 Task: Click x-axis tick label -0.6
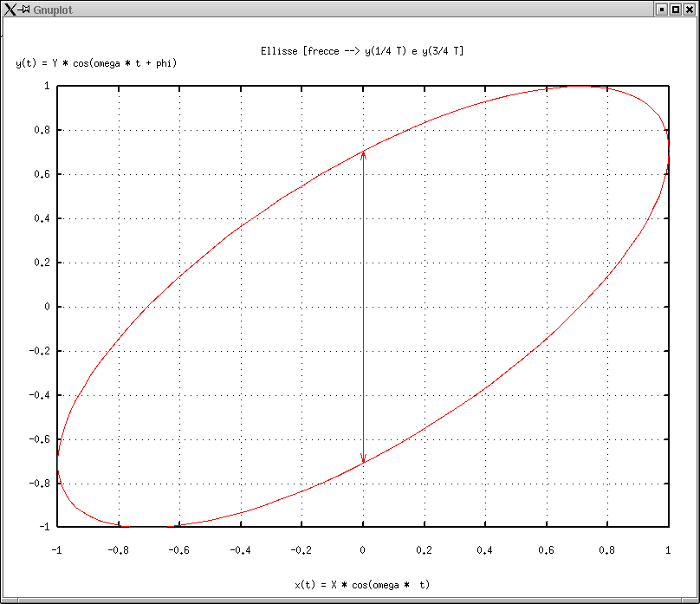pos(179,550)
